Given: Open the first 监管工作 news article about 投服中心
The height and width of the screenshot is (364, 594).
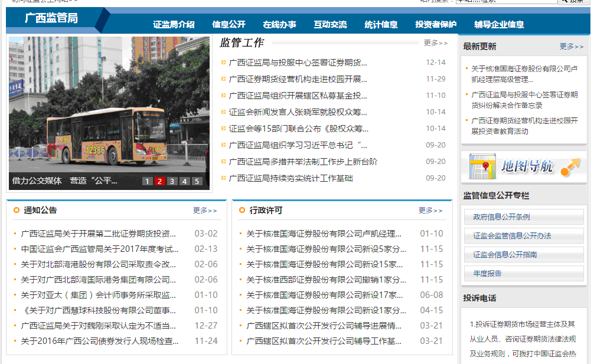Looking at the screenshot, I should tap(298, 63).
